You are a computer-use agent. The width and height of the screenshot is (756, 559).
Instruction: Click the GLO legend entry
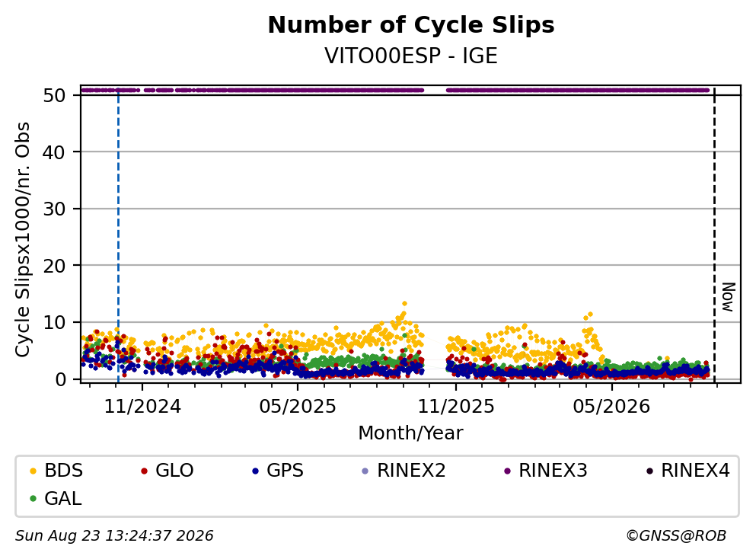point(167,470)
